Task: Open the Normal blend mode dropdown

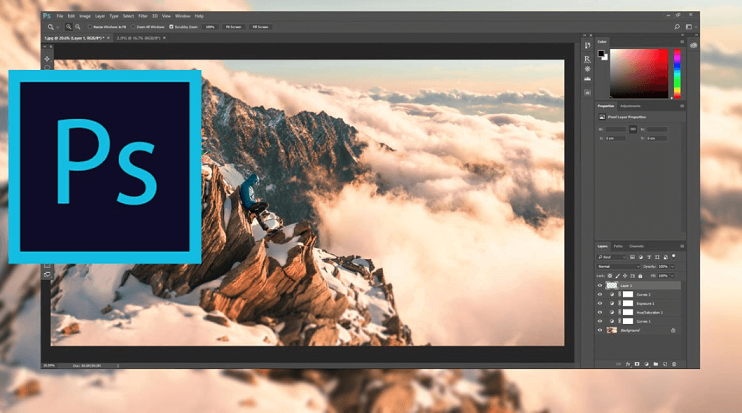Action: [x=618, y=266]
